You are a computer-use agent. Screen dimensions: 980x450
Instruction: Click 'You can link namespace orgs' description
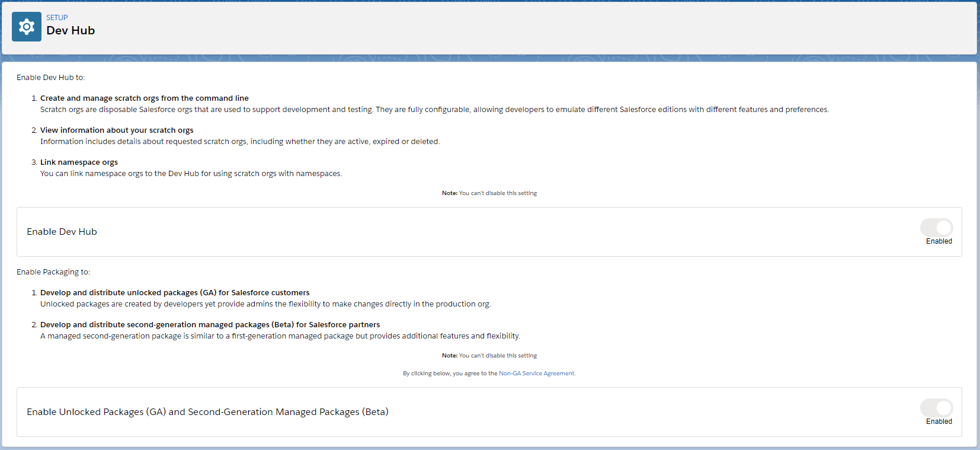191,174
